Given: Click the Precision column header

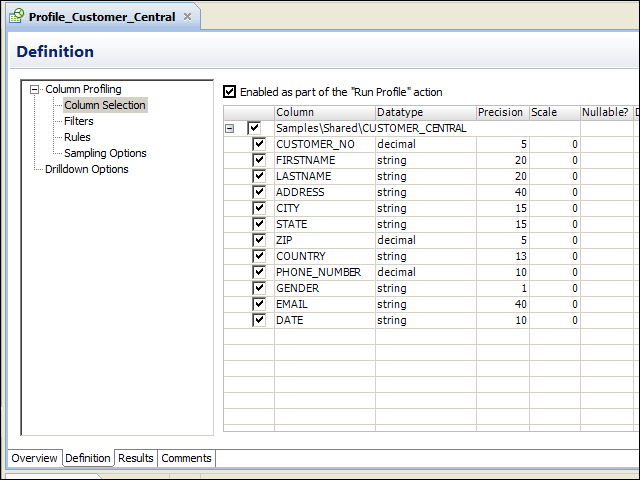Looking at the screenshot, I should 503,112.
